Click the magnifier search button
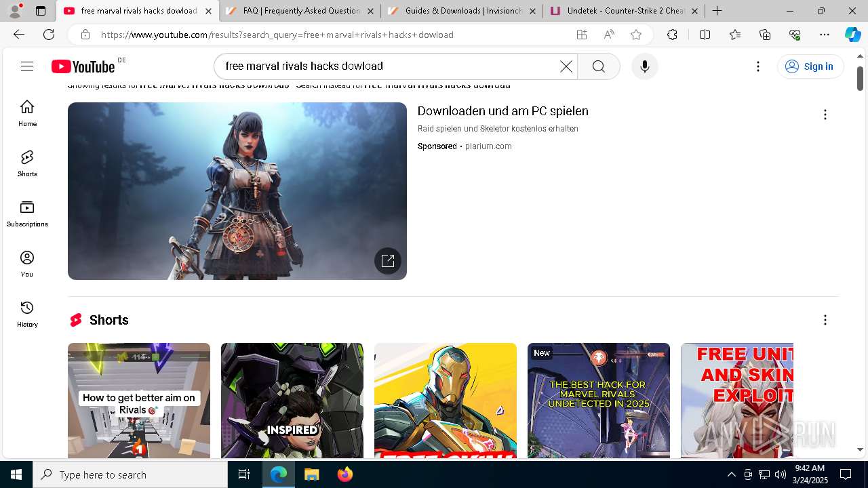 pos(599,66)
